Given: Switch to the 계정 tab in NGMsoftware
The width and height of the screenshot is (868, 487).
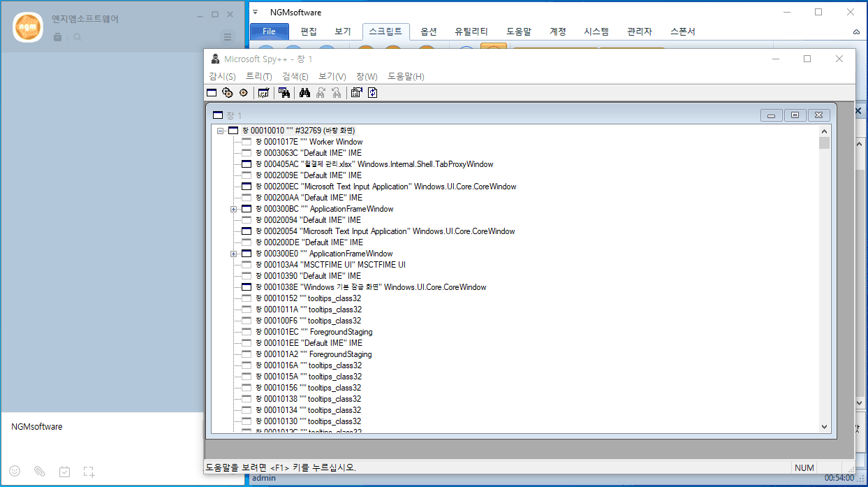Looking at the screenshot, I should [x=558, y=31].
